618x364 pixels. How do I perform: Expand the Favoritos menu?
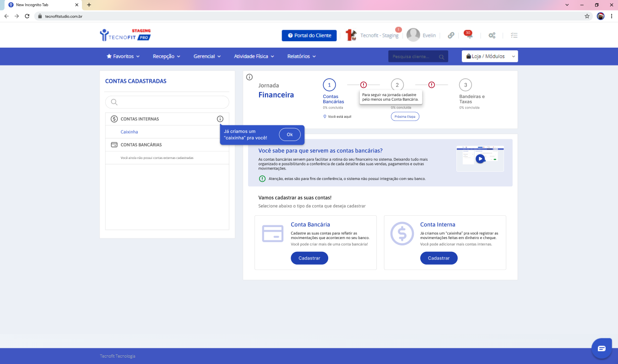pos(123,56)
